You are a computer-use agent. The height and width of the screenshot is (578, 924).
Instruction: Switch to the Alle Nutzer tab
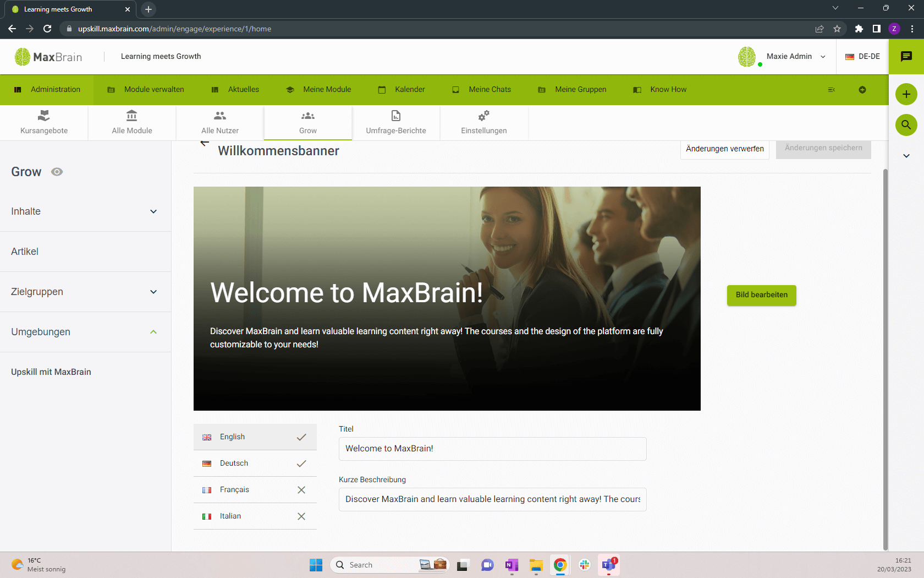(x=220, y=122)
